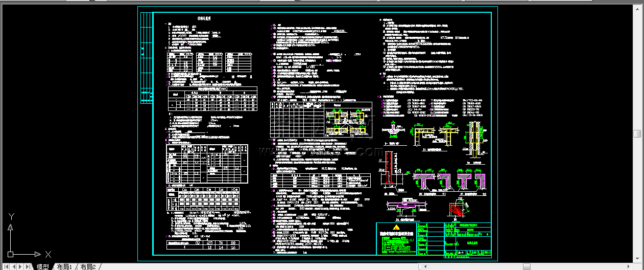Click the previous layout tab arrow

point(14,266)
